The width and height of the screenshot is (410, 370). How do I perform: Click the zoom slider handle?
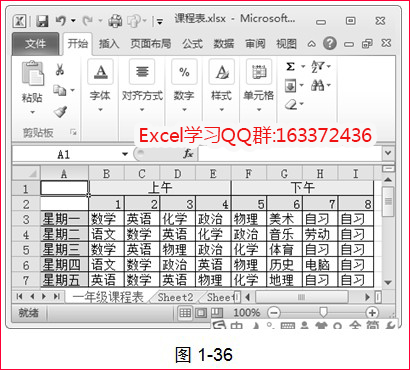pyautogui.click(x=323, y=313)
